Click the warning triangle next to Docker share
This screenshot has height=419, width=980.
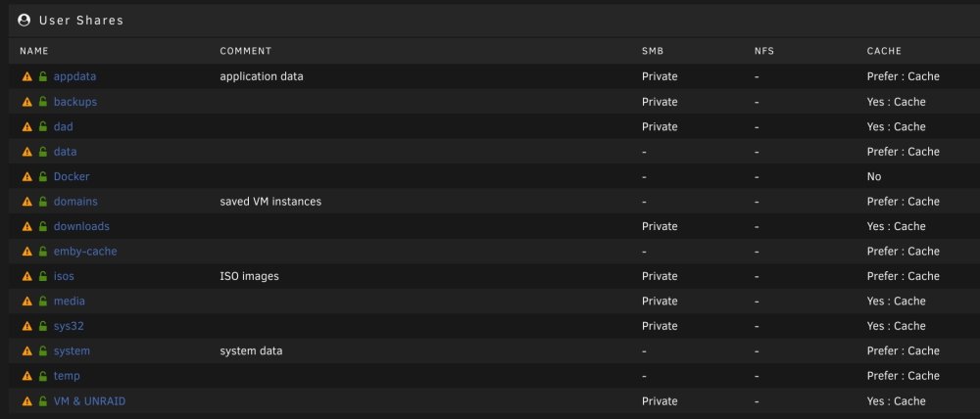click(x=26, y=177)
